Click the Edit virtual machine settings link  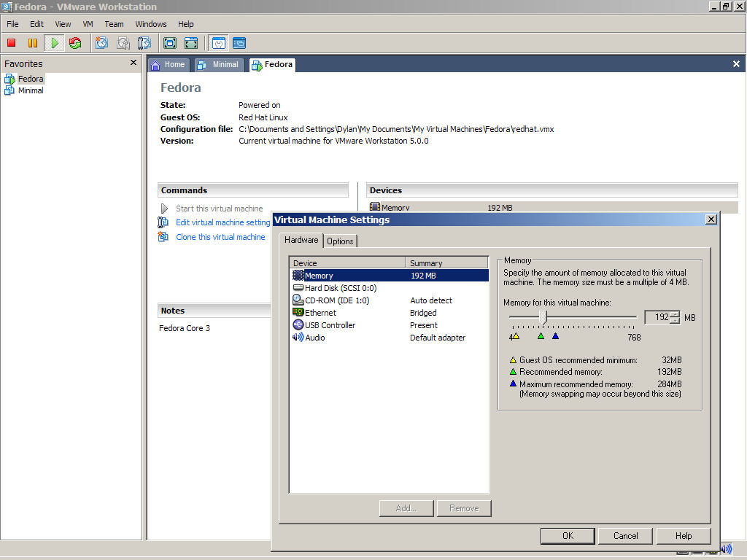(x=223, y=222)
